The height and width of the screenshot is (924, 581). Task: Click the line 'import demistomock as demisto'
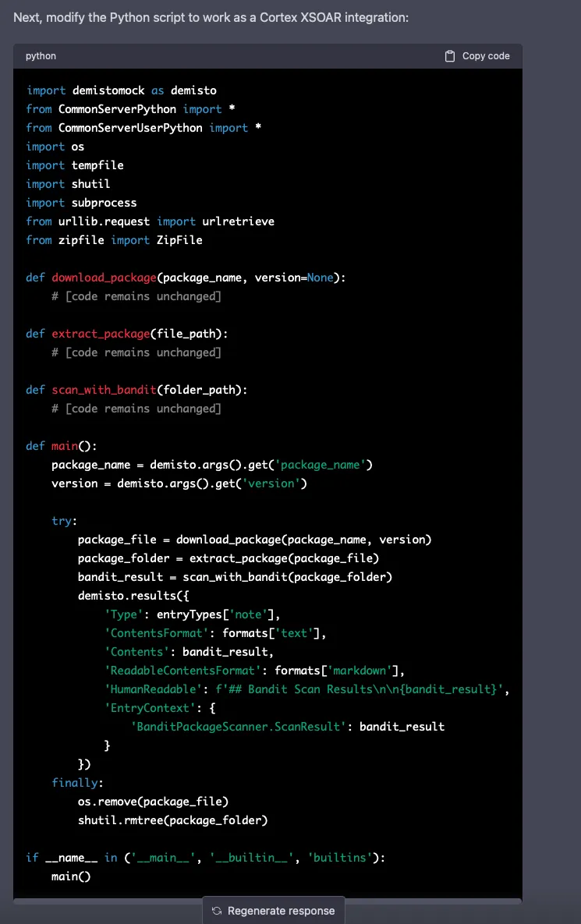click(121, 90)
